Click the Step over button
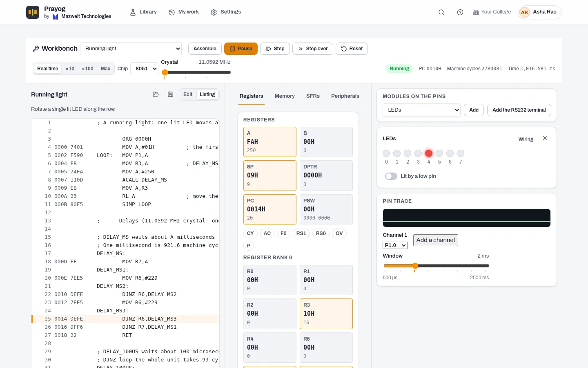Image resolution: width=588 pixels, height=368 pixels. tap(313, 49)
